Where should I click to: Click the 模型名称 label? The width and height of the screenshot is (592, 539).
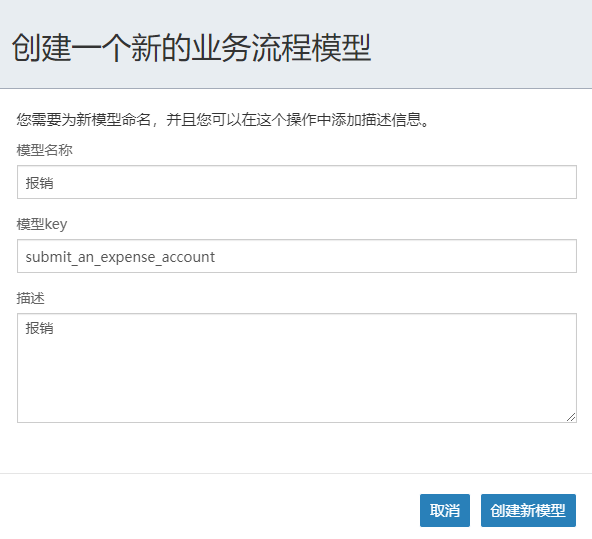point(45,150)
